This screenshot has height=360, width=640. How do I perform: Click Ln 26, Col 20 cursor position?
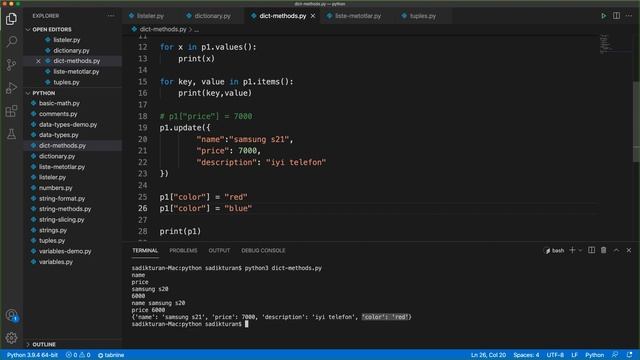tap(488, 355)
